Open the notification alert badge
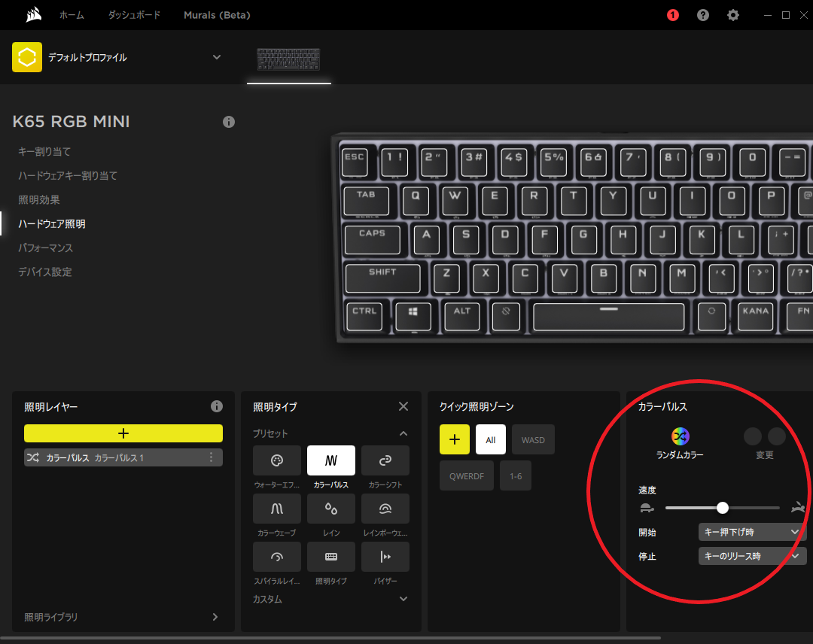The image size is (813, 644). [672, 15]
